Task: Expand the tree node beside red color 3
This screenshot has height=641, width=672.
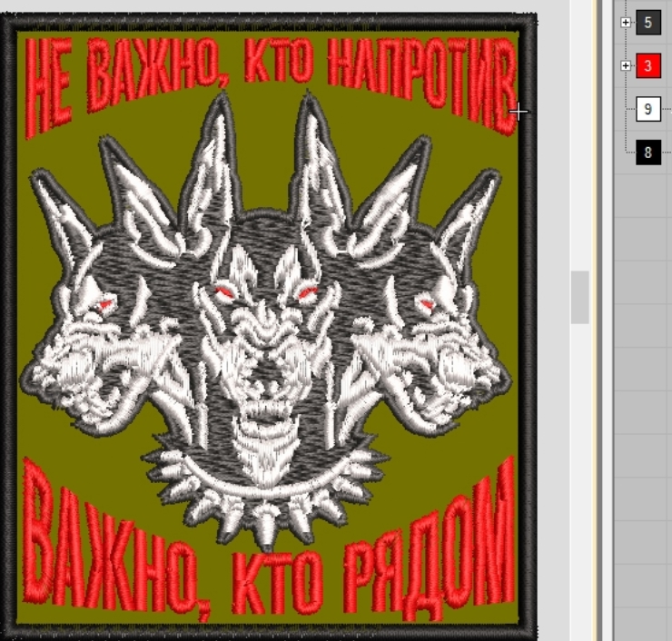Action: (x=626, y=66)
